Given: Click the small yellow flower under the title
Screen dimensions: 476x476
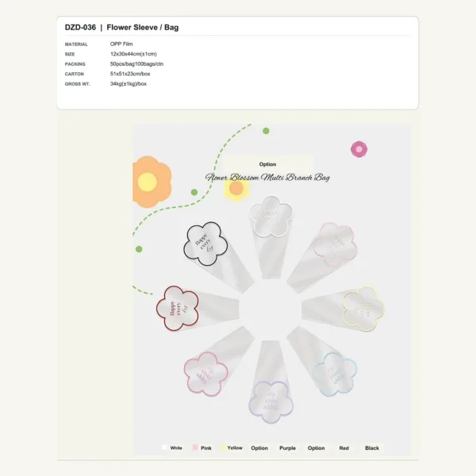Looking at the screenshot, I should [236, 190].
